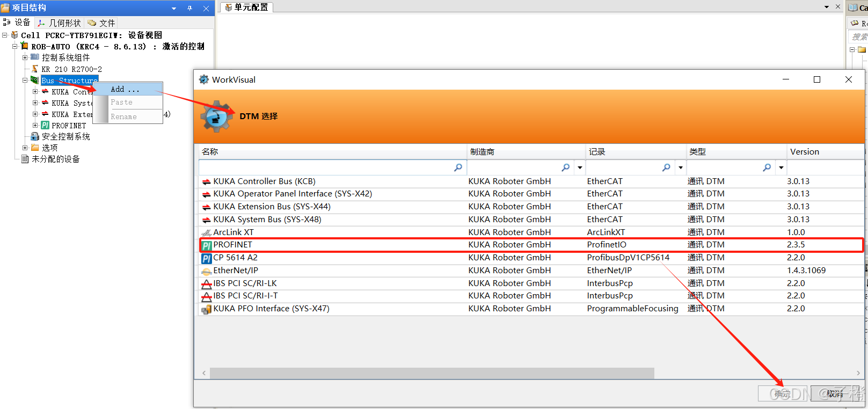Click the PROFINET icon in the project tree
The height and width of the screenshot is (409, 868).
(45, 125)
